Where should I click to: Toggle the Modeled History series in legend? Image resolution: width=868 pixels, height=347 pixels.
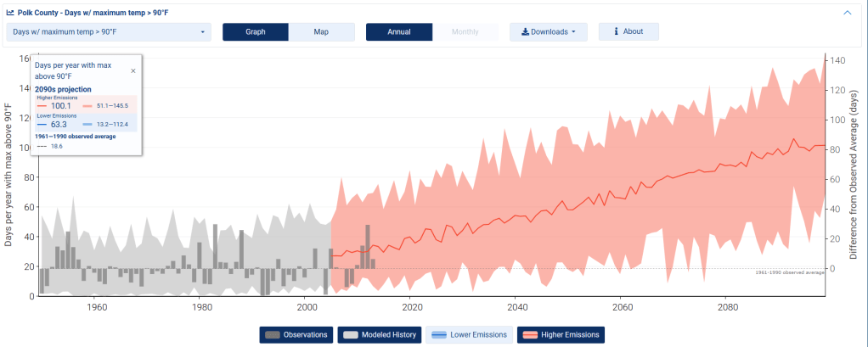click(379, 335)
